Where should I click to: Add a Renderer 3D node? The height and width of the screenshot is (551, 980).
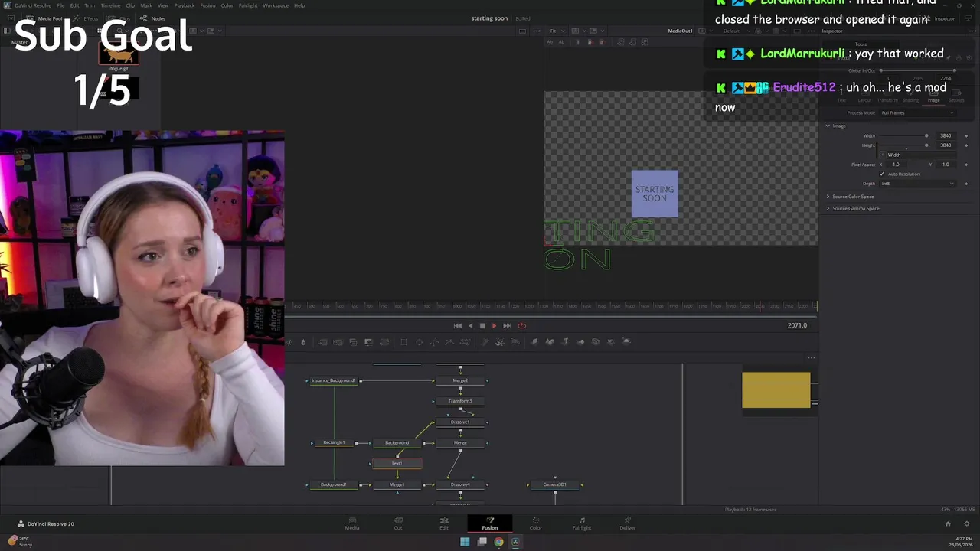[x=626, y=341]
